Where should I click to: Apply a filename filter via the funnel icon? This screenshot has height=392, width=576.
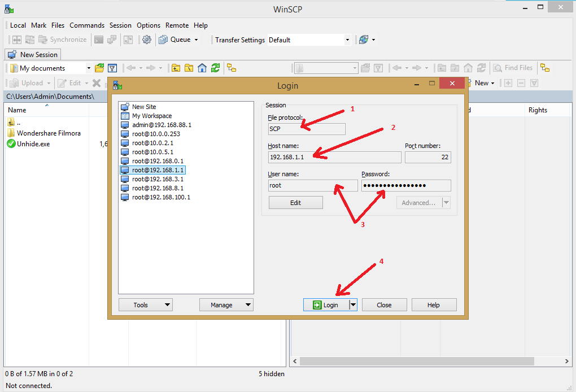[112, 68]
